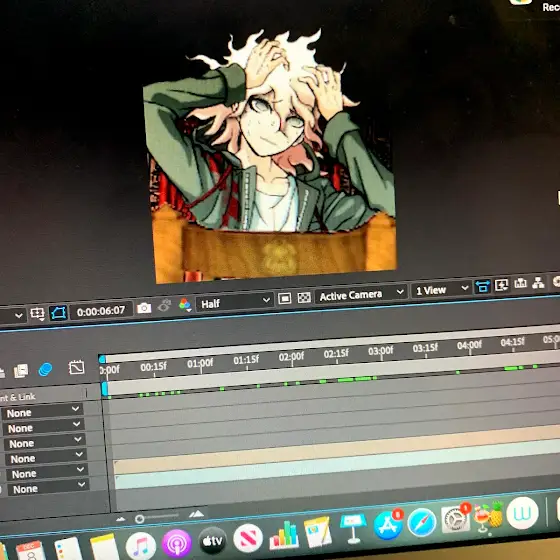Viewport: 560px width, 560px height.
Task: Open the Half resolution dropdown
Action: coord(235,302)
